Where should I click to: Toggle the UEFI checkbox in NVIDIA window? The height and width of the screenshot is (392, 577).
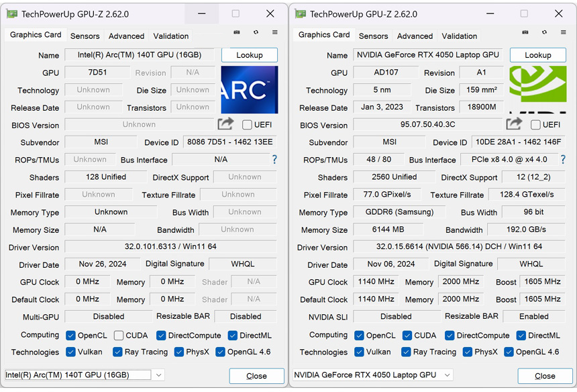[x=535, y=125]
